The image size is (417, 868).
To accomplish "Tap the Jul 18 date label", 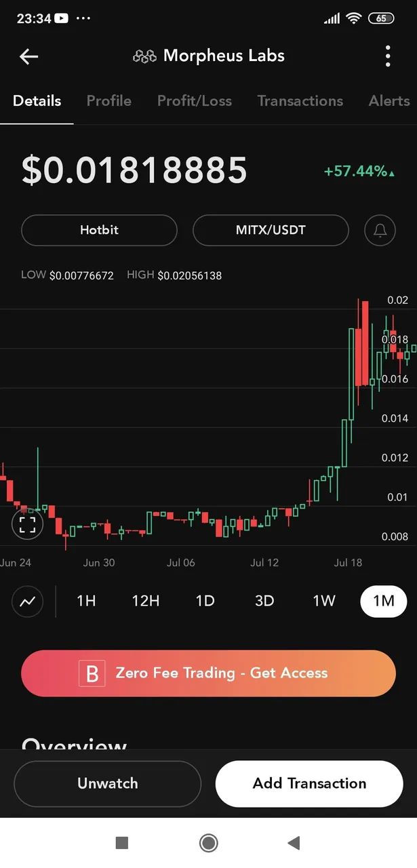I will click(348, 563).
